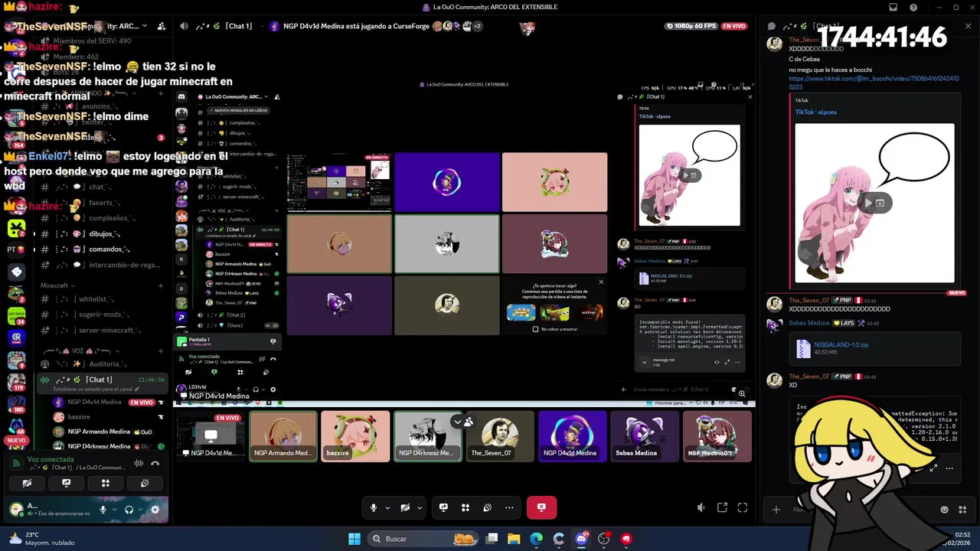Image resolution: width=980 pixels, height=551 pixels.
Task: Expand code attachment preview in chat
Action: pyautogui.click(x=934, y=468)
